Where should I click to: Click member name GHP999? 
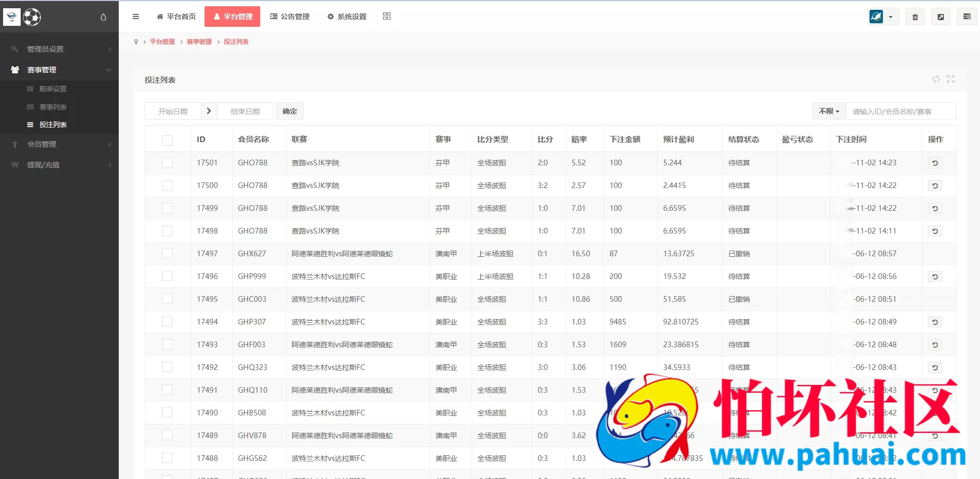click(252, 276)
